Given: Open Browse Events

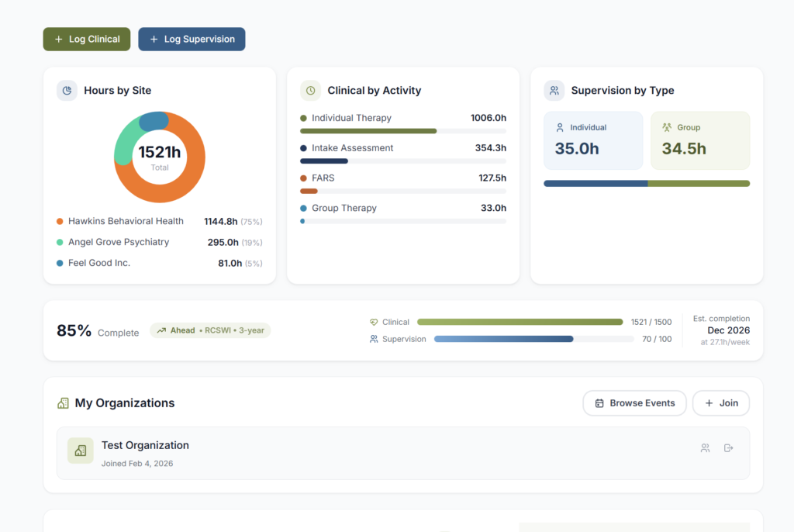Looking at the screenshot, I should click(634, 403).
